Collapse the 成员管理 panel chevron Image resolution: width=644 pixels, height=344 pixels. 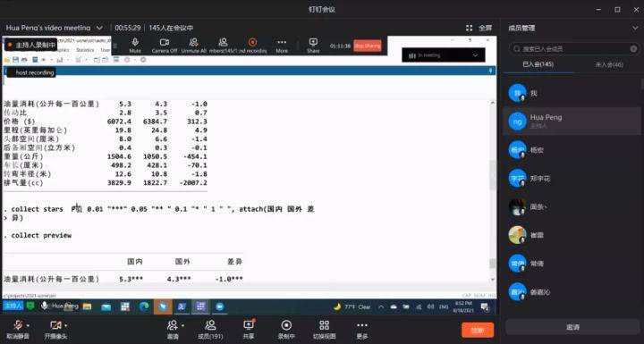point(635,29)
